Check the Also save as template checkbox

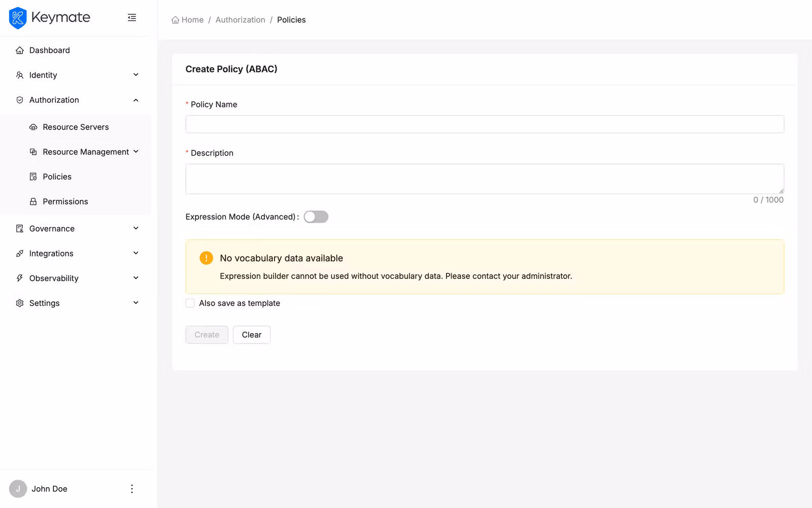pos(190,303)
